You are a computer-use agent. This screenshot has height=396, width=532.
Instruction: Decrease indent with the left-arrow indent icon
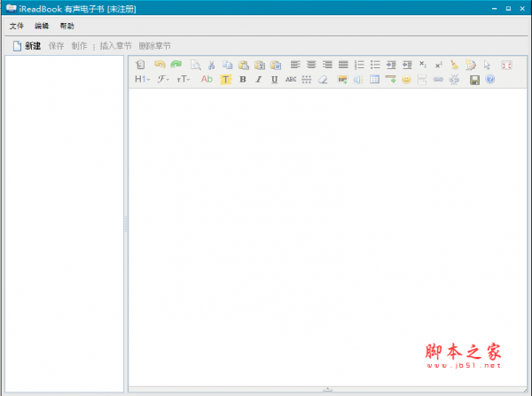pos(407,65)
